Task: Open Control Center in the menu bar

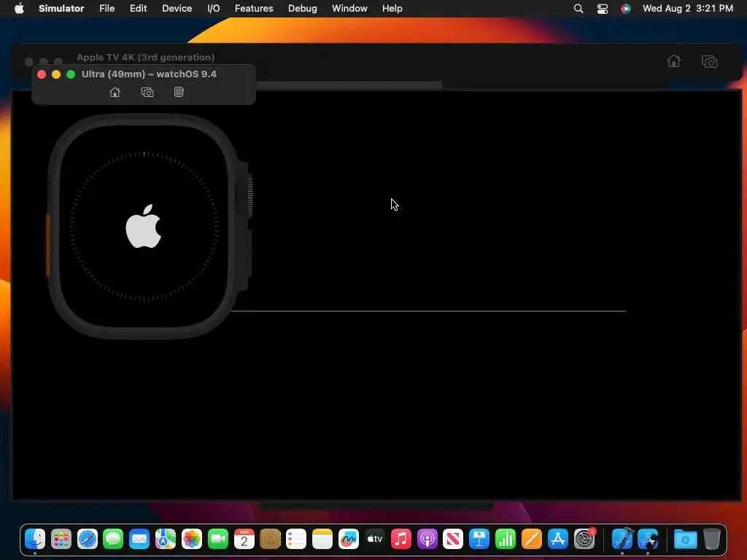Action: (x=602, y=9)
